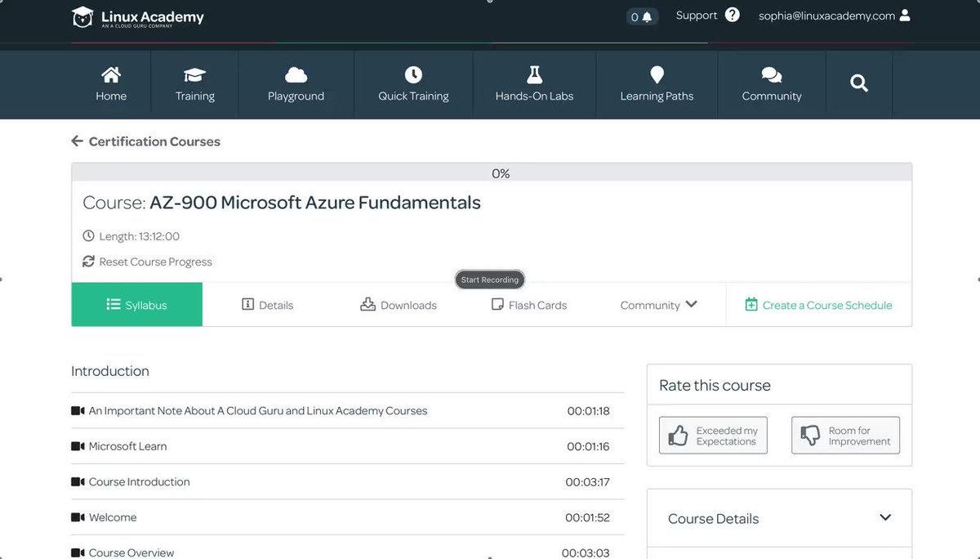Open the Flash Cards tab
The width and height of the screenshot is (980, 559).
[528, 305]
